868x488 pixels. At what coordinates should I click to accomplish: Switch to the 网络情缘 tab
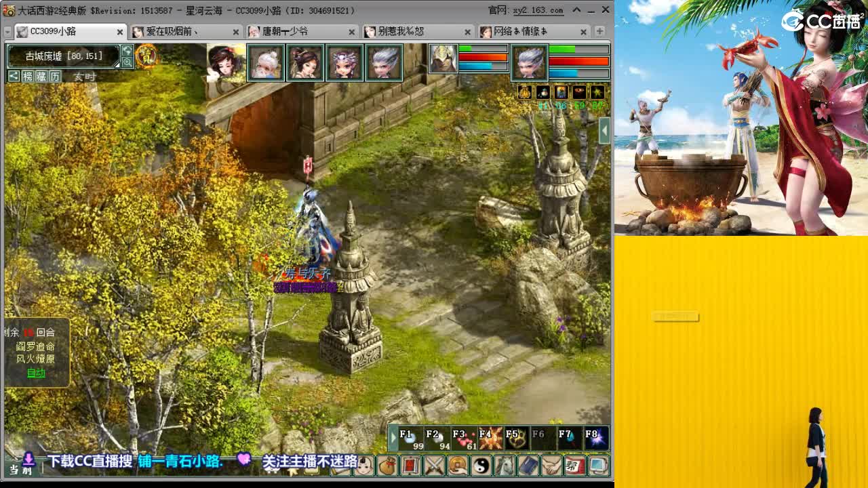pyautogui.click(x=534, y=32)
